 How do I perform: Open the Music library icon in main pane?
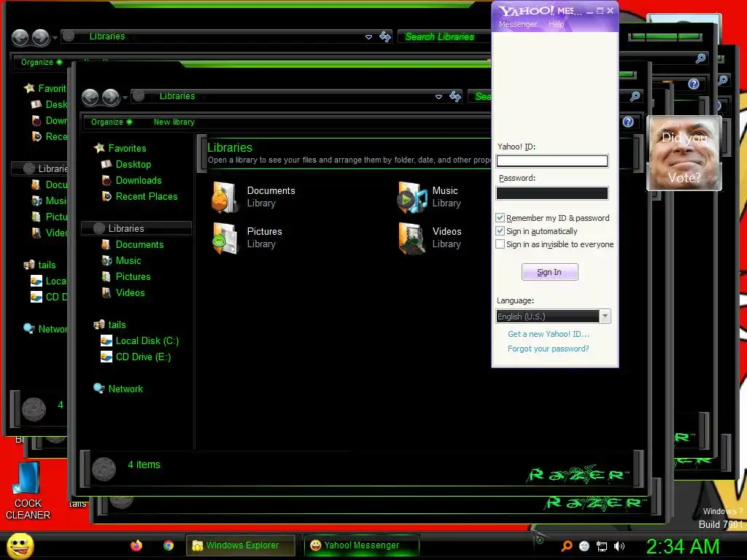[x=412, y=197]
